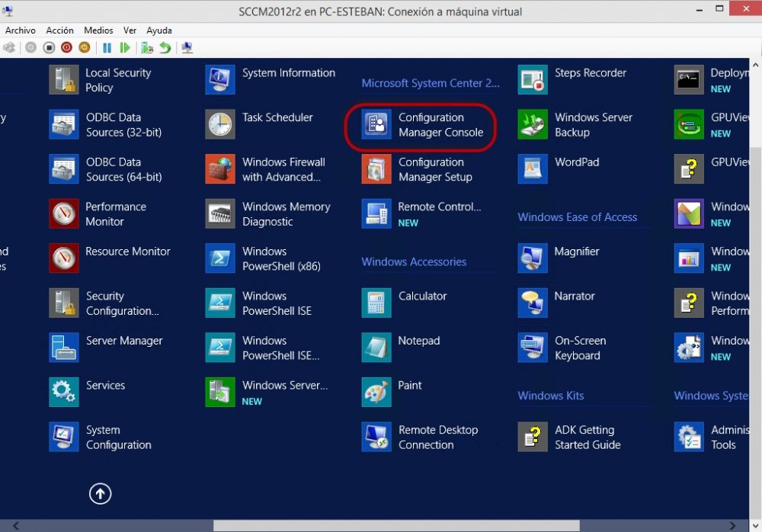
Task: Open ODBC Data Sources (32-bit)
Action: (x=105, y=124)
